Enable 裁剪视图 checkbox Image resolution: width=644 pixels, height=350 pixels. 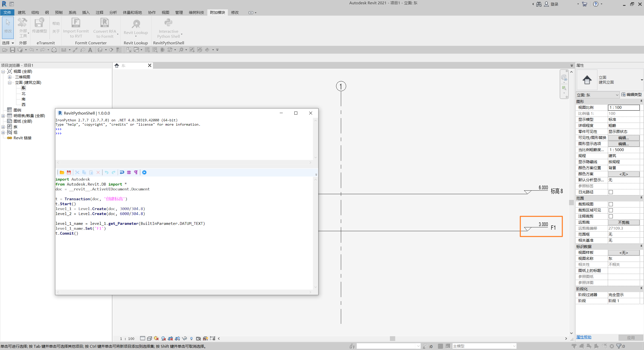(x=611, y=204)
